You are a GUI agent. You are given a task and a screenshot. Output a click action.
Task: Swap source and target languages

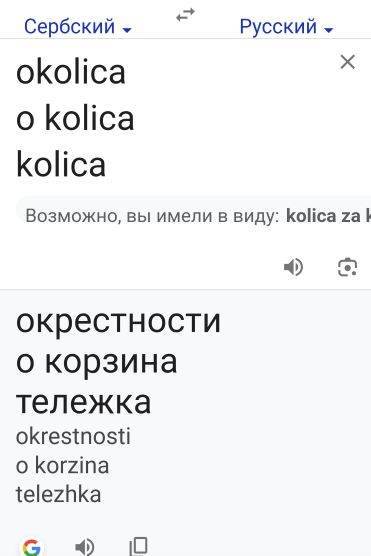pyautogui.click(x=185, y=15)
